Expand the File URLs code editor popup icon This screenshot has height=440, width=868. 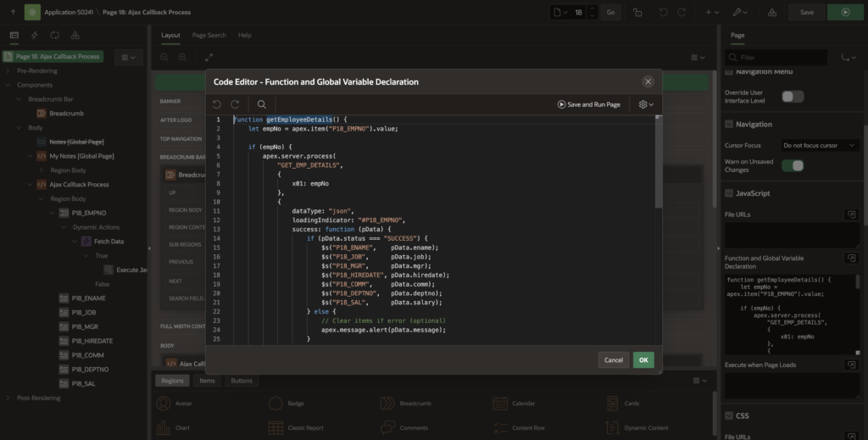point(850,214)
